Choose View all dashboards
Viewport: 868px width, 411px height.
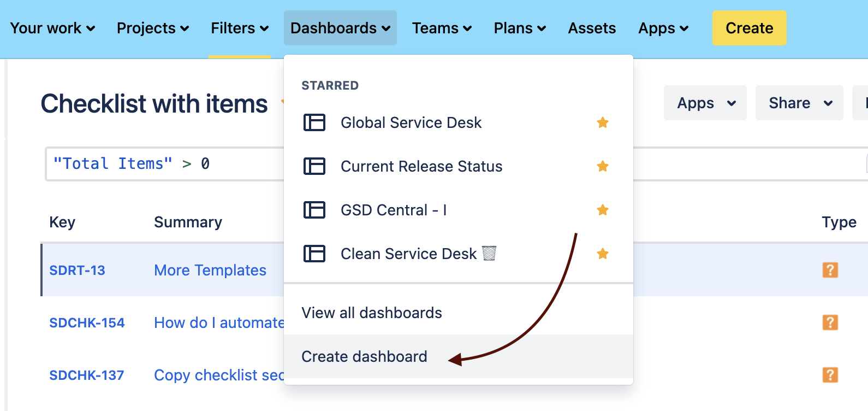point(372,313)
